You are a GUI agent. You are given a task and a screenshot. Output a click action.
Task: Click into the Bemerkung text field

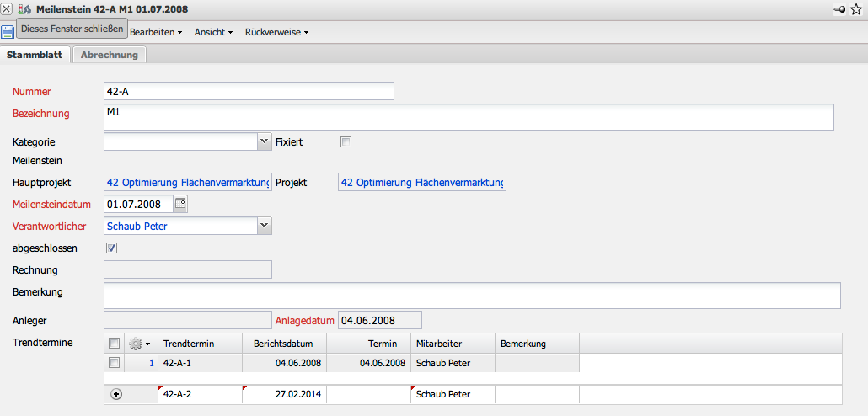coord(472,296)
